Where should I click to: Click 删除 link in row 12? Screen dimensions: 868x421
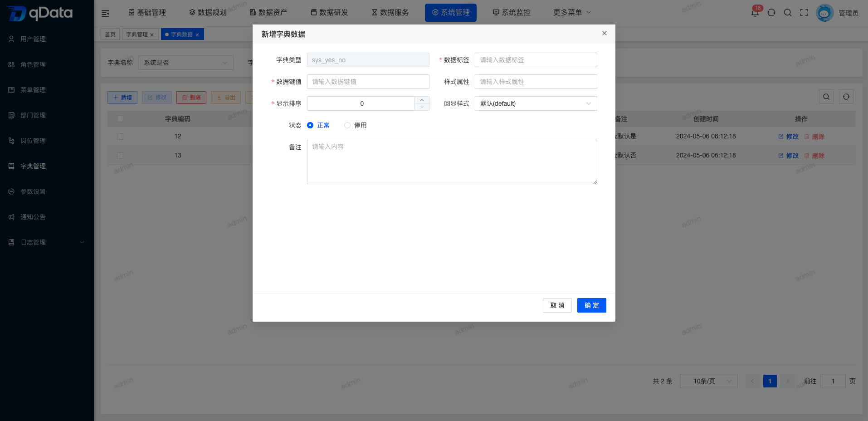(x=814, y=137)
